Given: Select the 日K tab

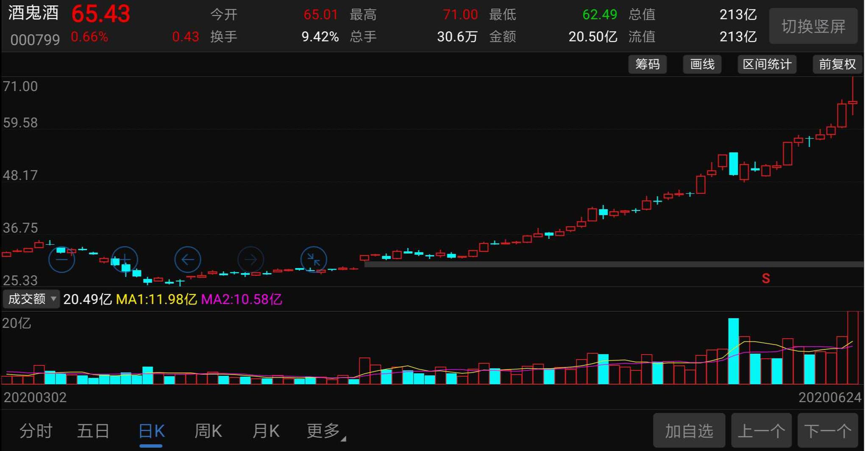Looking at the screenshot, I should tap(151, 431).
